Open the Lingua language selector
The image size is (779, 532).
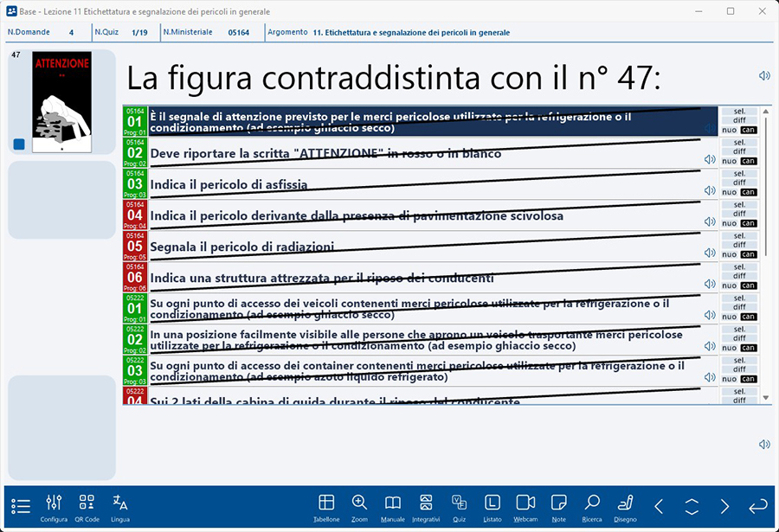point(120,507)
